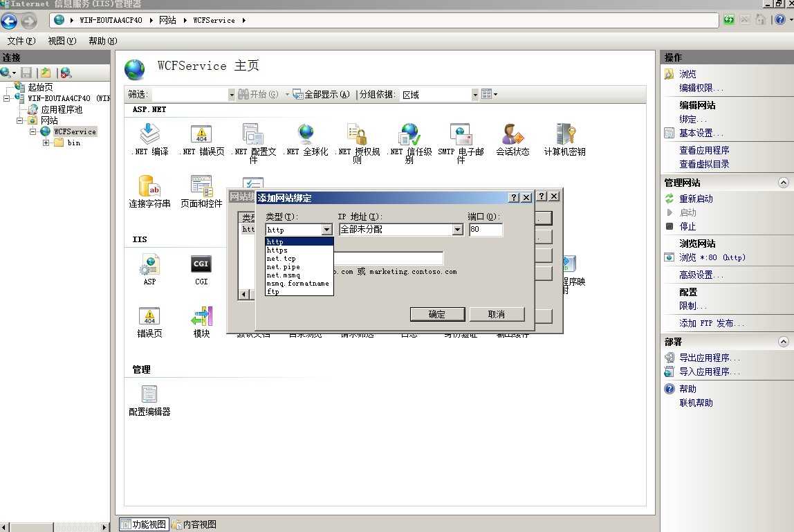
Task: Click the help icon in address bar
Action: tap(780, 20)
